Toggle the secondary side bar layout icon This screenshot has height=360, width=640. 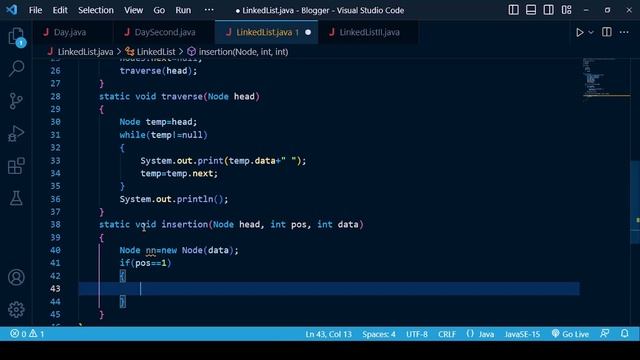pos(549,10)
